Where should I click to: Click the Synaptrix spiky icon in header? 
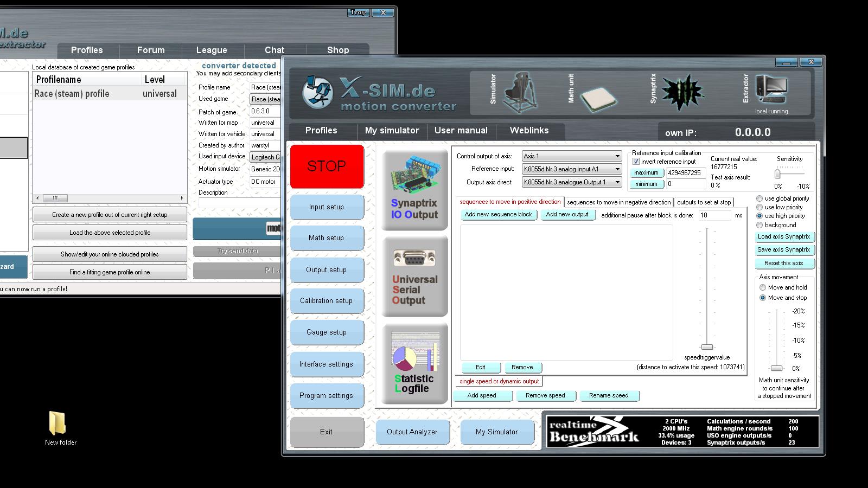(682, 92)
